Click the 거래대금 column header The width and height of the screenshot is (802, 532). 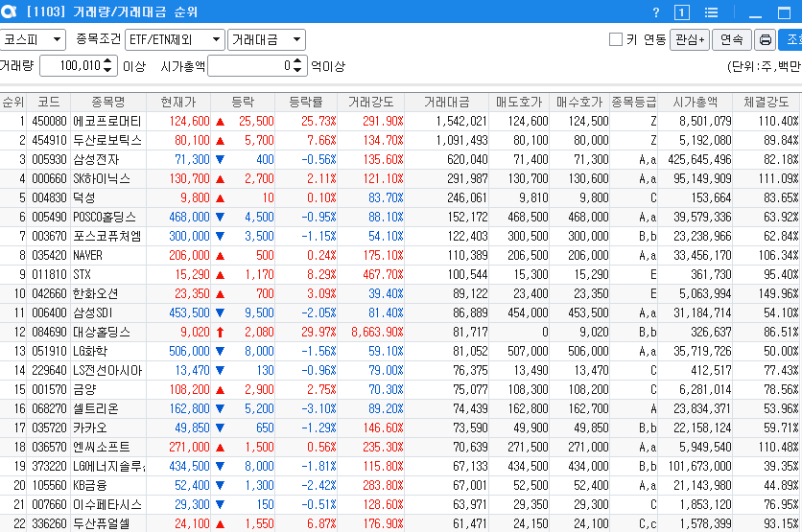tap(446, 103)
